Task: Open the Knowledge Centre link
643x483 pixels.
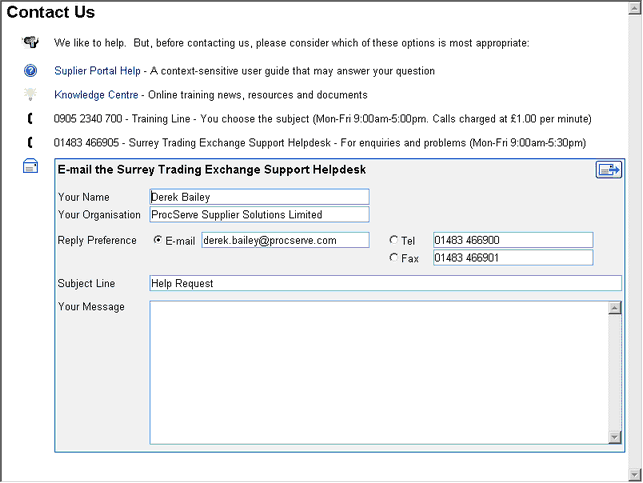Action: tap(98, 95)
